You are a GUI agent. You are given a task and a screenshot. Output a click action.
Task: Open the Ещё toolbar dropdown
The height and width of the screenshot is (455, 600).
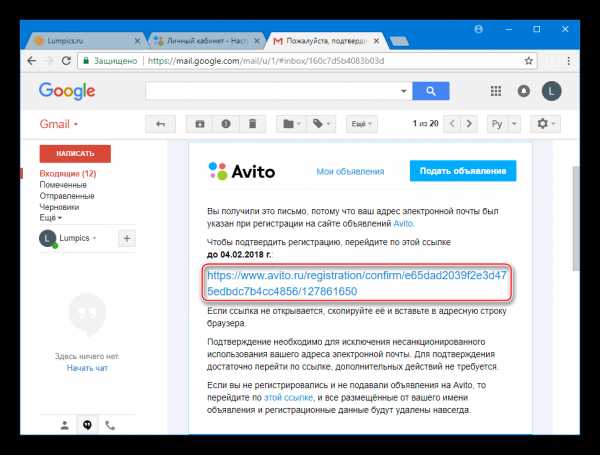[x=362, y=124]
